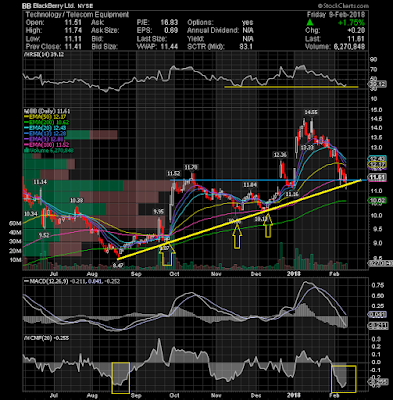This screenshot has width=393, height=400.
Task: Click the VWAP value 11.44
Action: pos(169,46)
